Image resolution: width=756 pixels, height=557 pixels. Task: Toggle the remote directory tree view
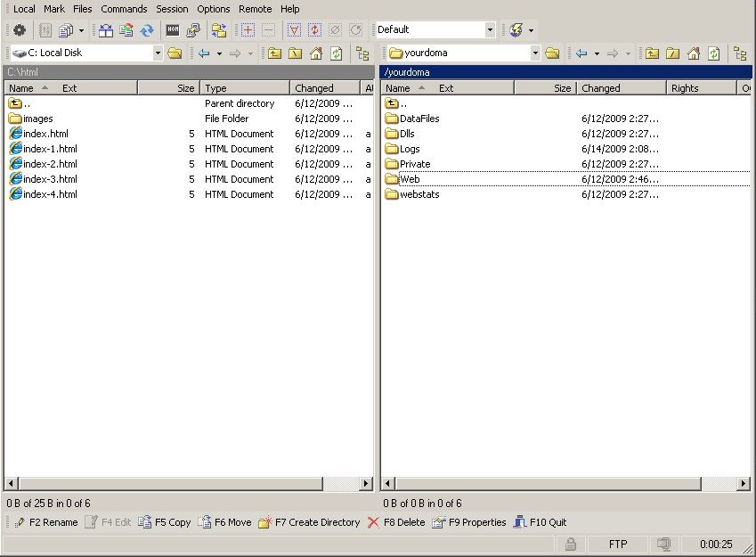[x=739, y=53]
